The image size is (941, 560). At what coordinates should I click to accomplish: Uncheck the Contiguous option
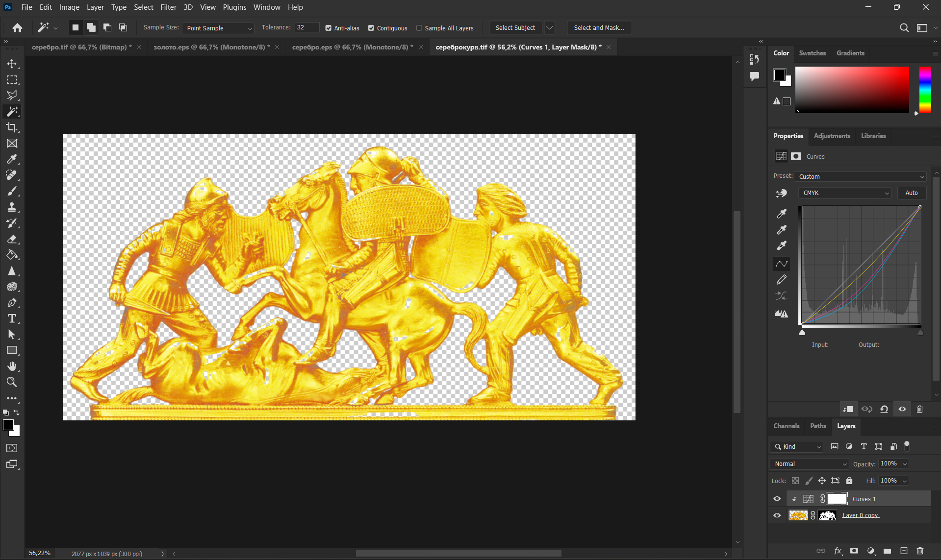(x=371, y=28)
